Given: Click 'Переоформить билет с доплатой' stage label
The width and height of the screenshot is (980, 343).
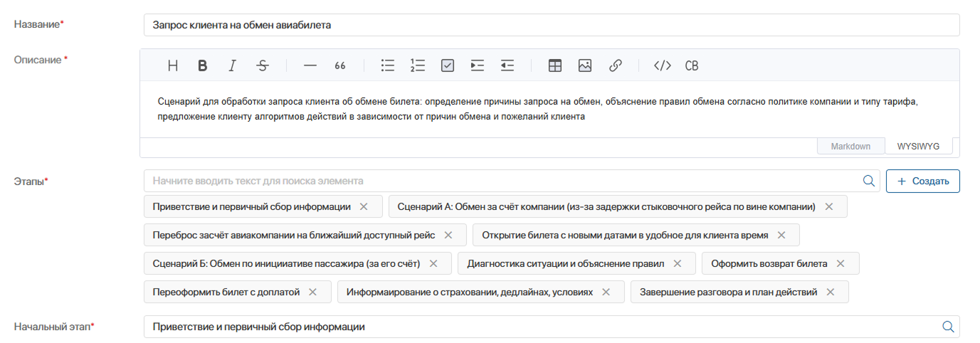Looking at the screenshot, I should click(x=226, y=292).
